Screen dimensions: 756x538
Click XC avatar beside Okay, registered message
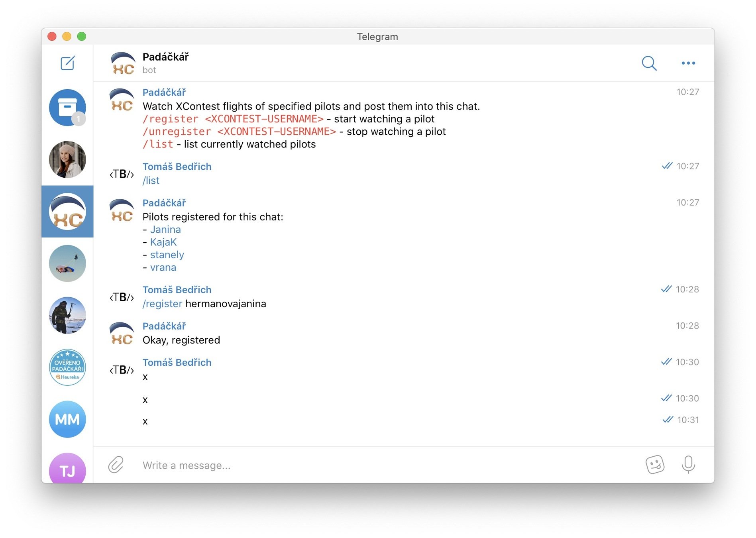[x=122, y=334]
